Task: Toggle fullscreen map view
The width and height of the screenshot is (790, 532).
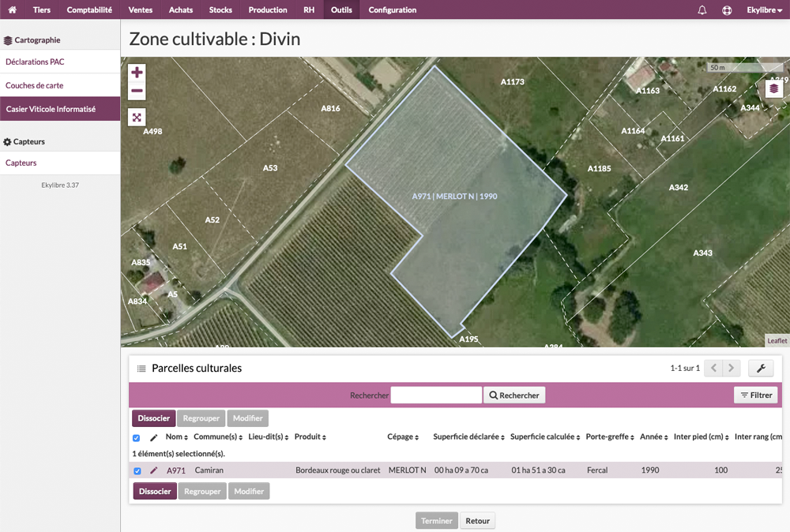Action: 137,118
